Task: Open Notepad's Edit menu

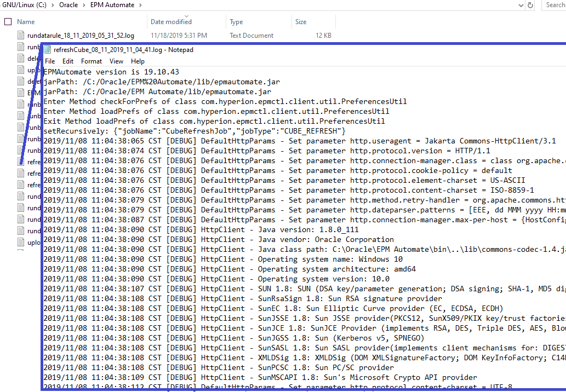Action: click(x=68, y=61)
